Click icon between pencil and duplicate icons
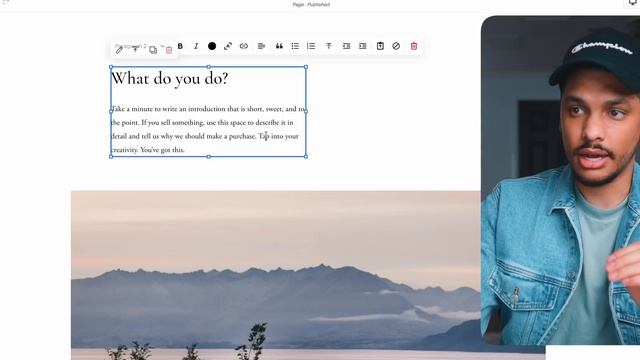This screenshot has width=640, height=360. 135,49
